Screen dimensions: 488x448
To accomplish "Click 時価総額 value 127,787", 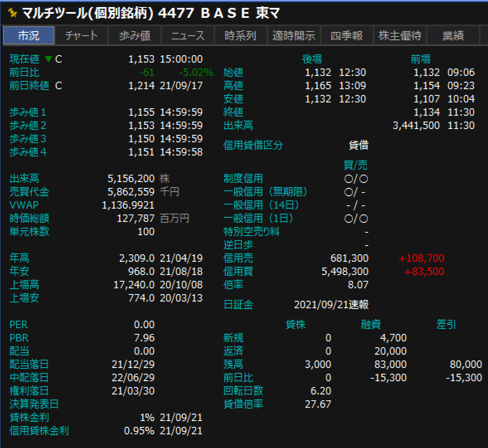I will tap(136, 218).
